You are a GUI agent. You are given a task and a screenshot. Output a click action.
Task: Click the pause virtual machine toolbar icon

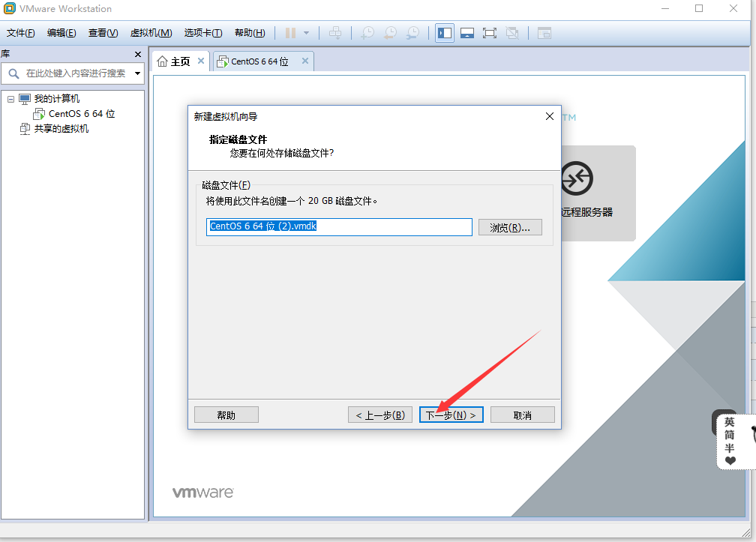290,33
